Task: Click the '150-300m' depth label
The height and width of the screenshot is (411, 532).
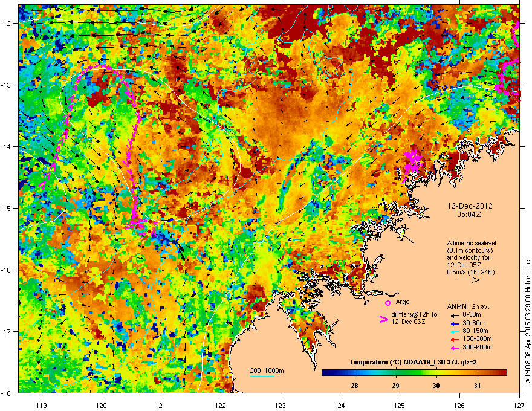Action: (x=477, y=339)
